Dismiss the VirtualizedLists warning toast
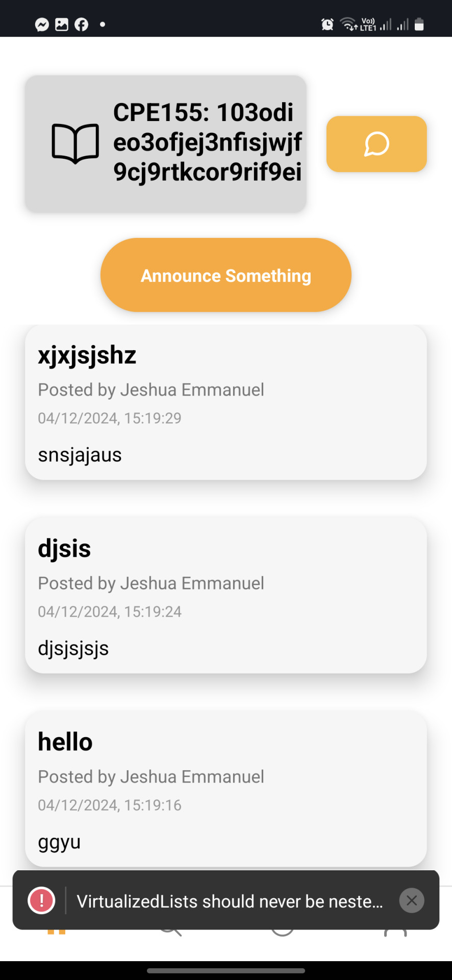Viewport: 452px width, 980px height. pos(412,900)
